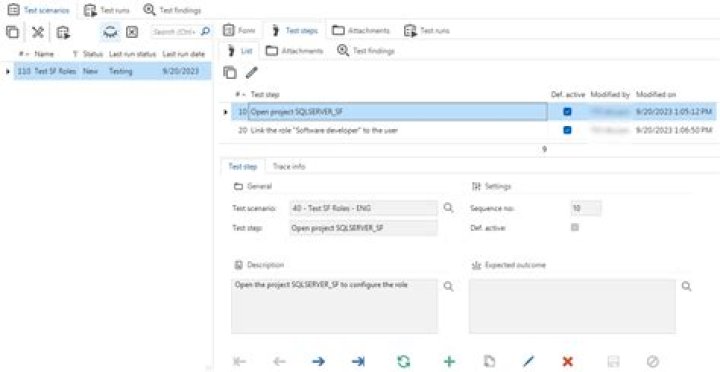This screenshot has width=720, height=372.
Task: Click the filter icon before the Status column header
Action: pos(75,54)
